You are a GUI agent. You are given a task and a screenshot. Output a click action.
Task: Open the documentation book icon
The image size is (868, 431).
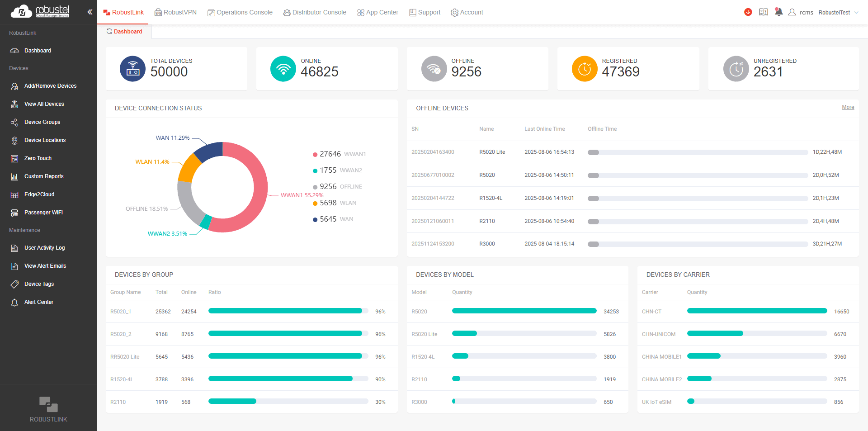[x=764, y=12]
